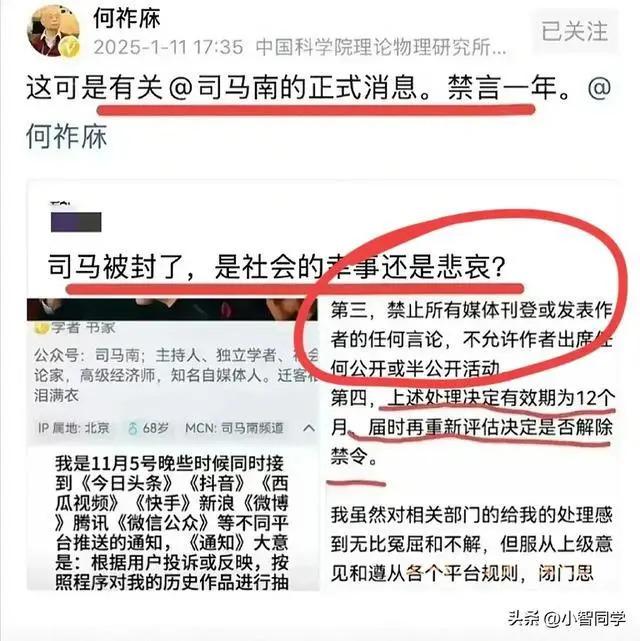Open the post timestamp 2025-1-11 17:35
The height and width of the screenshot is (641, 640).
(x=168, y=47)
